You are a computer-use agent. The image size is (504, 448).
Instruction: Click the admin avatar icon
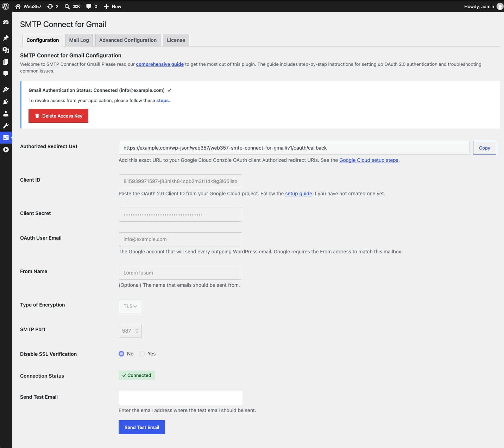[500, 6]
